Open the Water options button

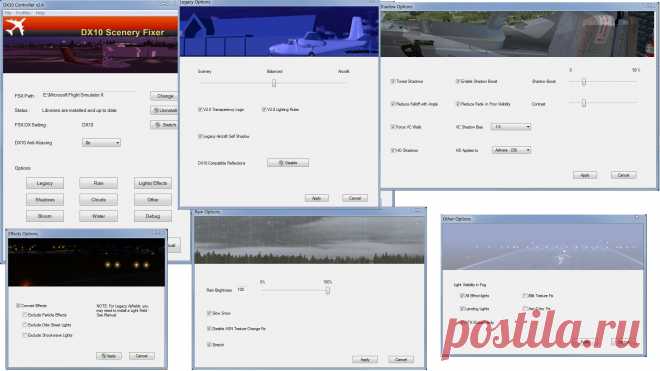(98, 216)
